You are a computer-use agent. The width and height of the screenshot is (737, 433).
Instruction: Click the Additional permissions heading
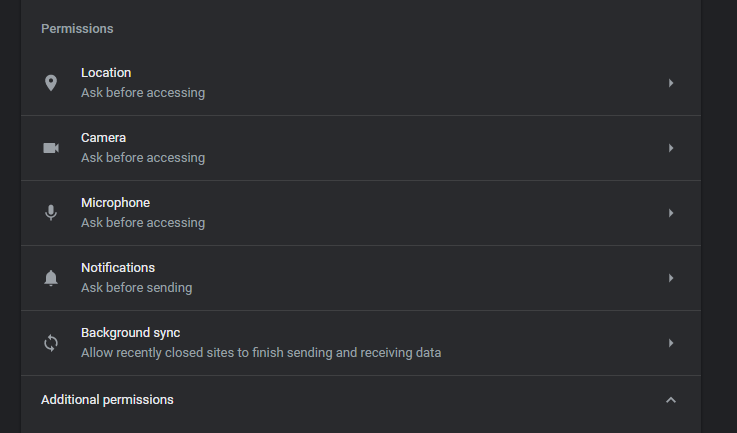tap(107, 400)
